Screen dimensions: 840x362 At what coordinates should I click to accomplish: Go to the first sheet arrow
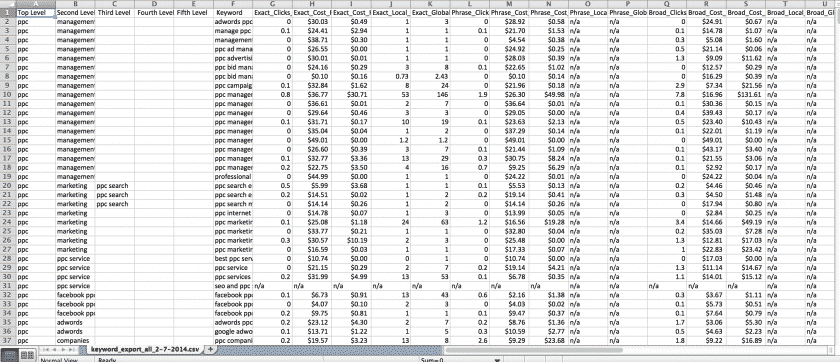coord(46,349)
